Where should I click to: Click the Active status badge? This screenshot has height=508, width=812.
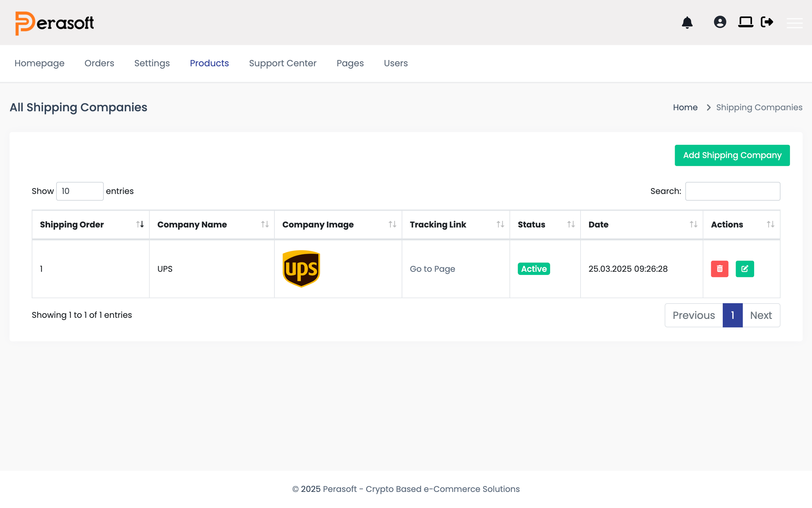(534, 269)
